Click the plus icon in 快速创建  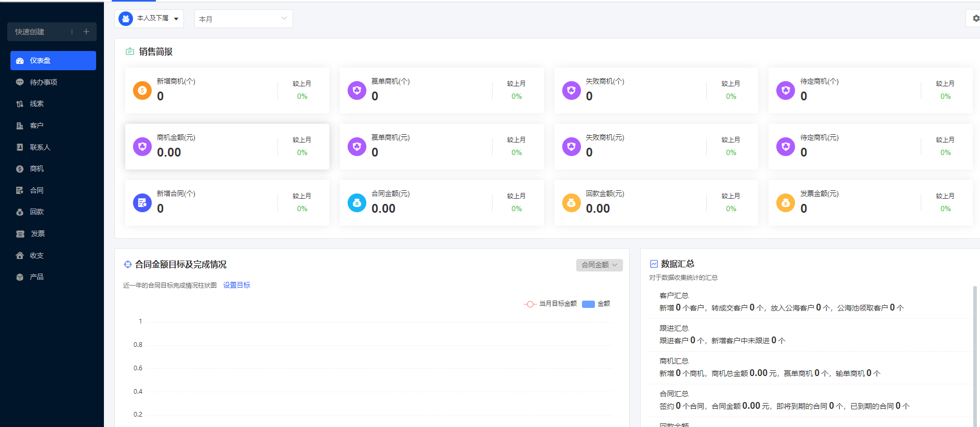[x=86, y=32]
